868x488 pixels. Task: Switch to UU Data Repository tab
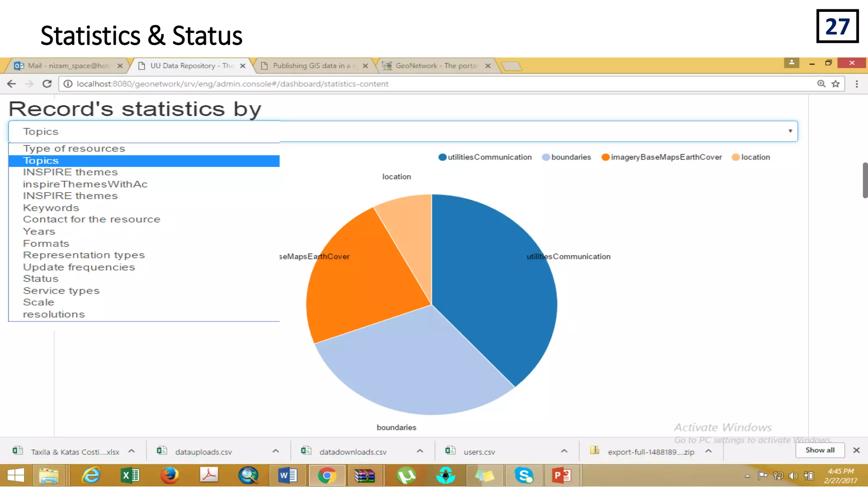(192, 66)
